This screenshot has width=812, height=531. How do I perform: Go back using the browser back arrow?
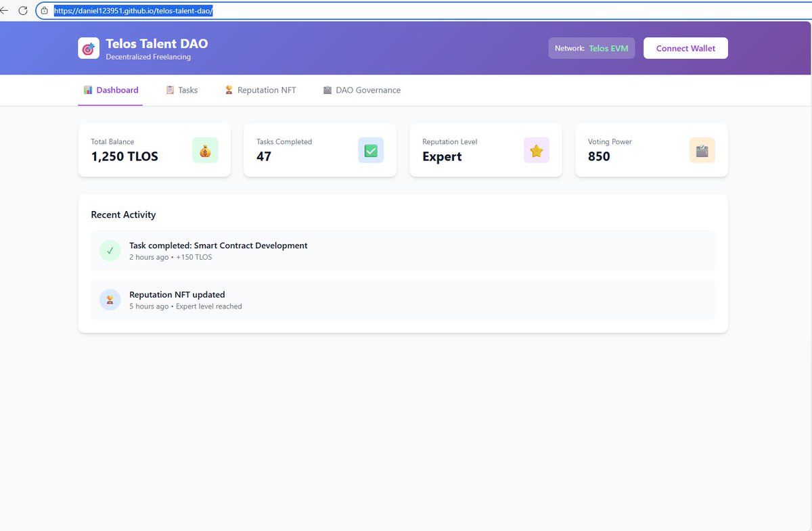[x=4, y=11]
